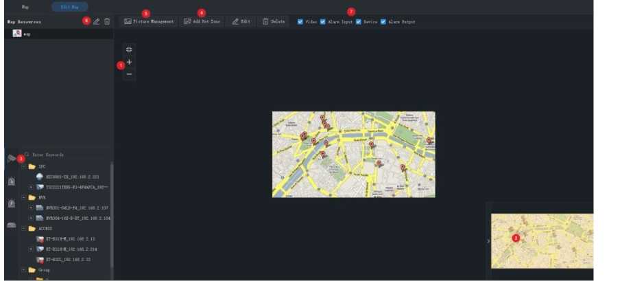Image resolution: width=644 pixels, height=281 pixels.
Task: Open Picture Management
Action: click(x=149, y=21)
